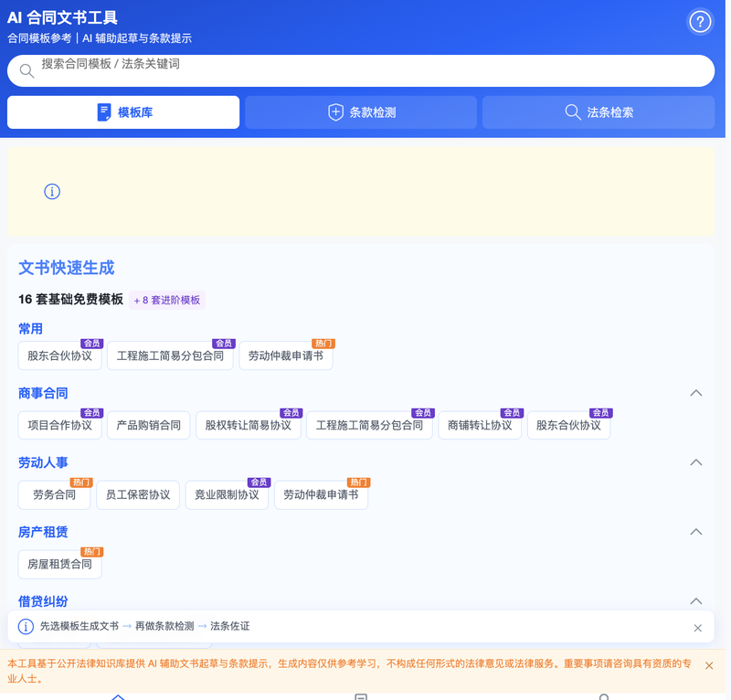The width and height of the screenshot is (731, 700).
Task: Open the 商铺转让协议 template
Action: pyautogui.click(x=480, y=425)
